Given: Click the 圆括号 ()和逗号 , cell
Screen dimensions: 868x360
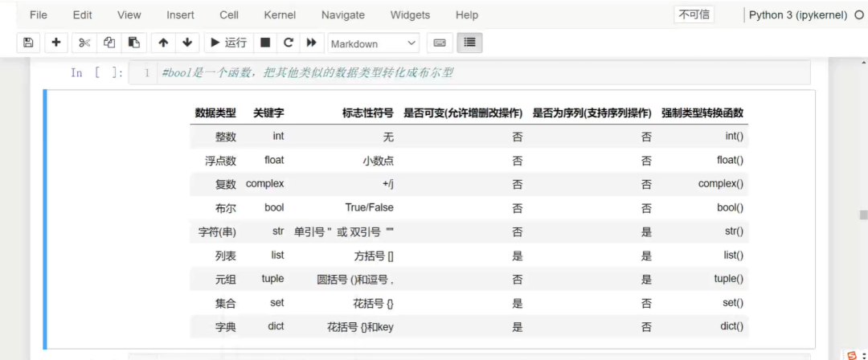Looking at the screenshot, I should pos(355,279).
